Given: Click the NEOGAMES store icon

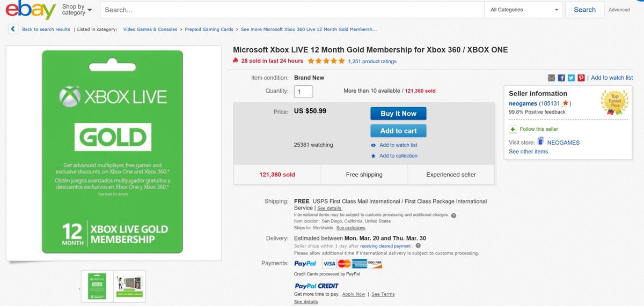Looking at the screenshot, I should 540,142.
